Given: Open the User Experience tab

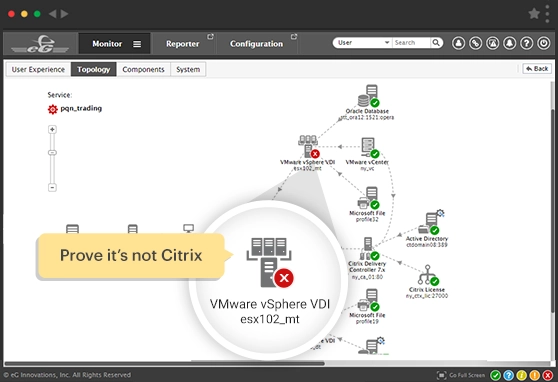Looking at the screenshot, I should coord(38,69).
